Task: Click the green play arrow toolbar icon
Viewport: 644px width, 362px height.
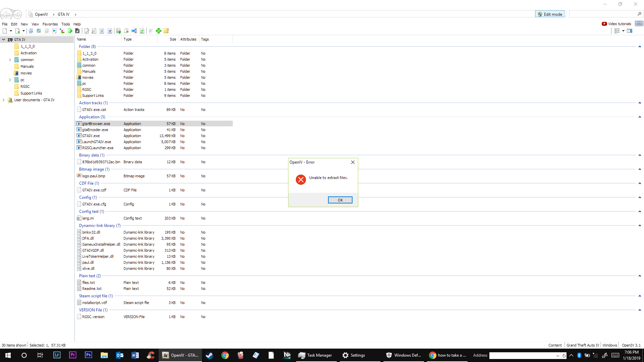Action: point(70,31)
